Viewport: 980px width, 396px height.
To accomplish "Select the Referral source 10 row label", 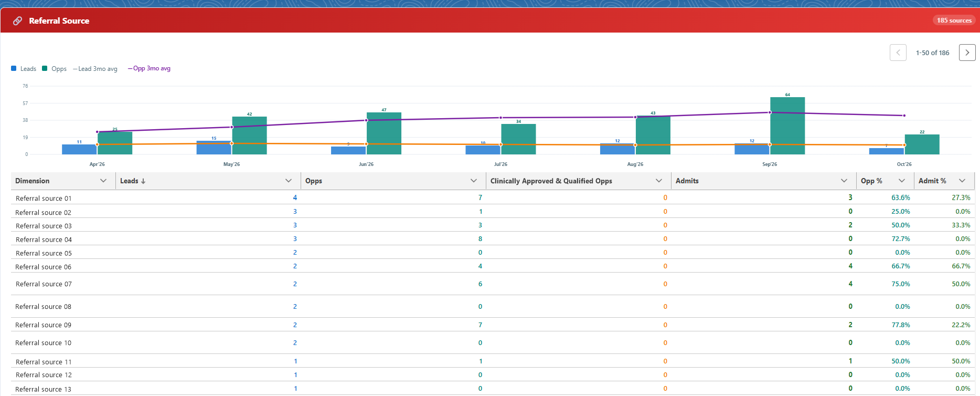I will [44, 343].
